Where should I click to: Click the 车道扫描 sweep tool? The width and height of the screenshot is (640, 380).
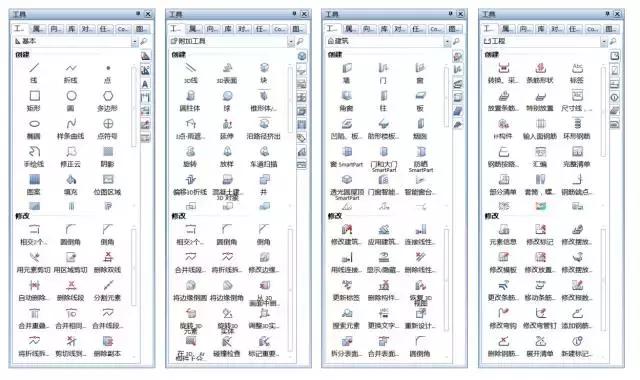(264, 157)
